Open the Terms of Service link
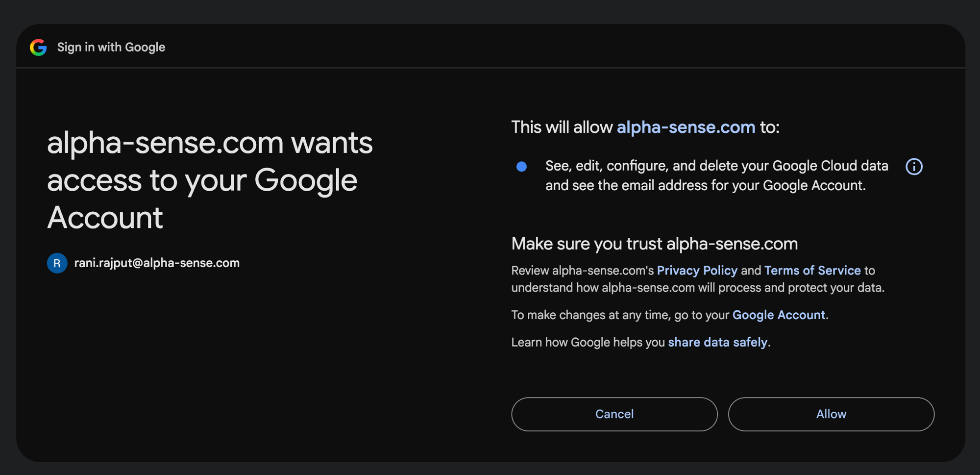Screen dimensions: 980x475 [812, 271]
